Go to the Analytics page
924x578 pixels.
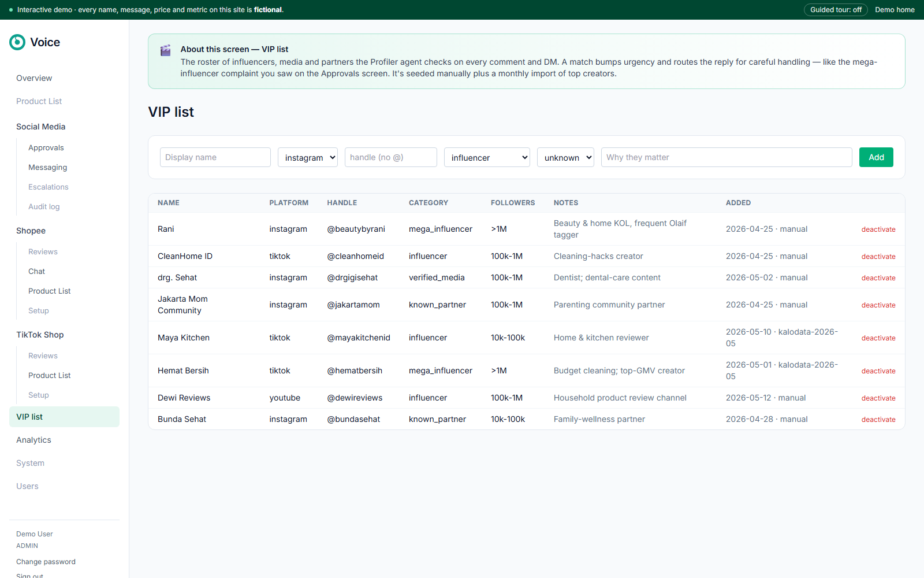coord(33,440)
